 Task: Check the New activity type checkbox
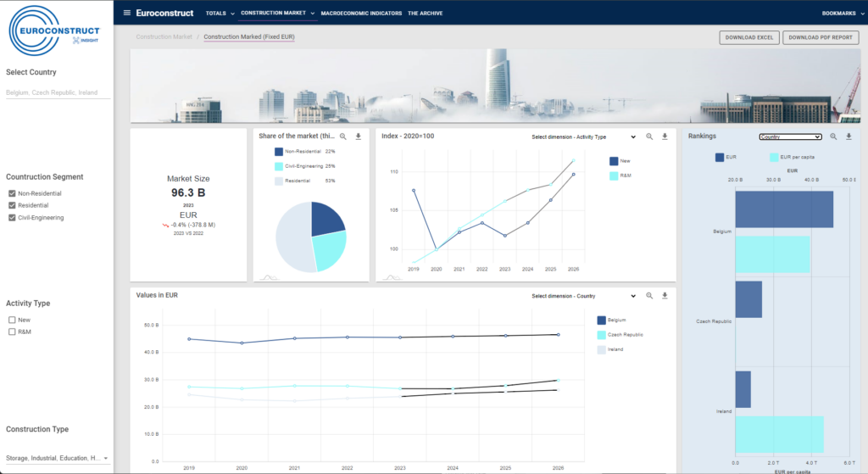pos(12,320)
